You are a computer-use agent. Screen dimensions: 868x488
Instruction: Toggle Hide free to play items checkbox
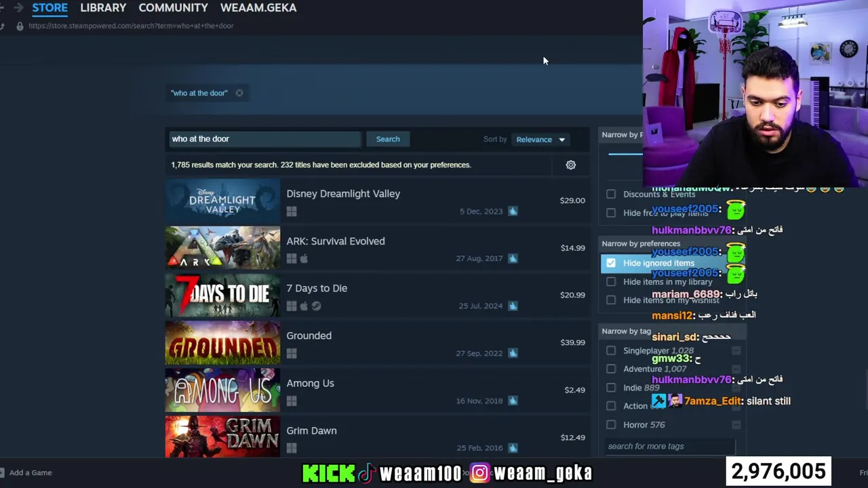coord(611,213)
